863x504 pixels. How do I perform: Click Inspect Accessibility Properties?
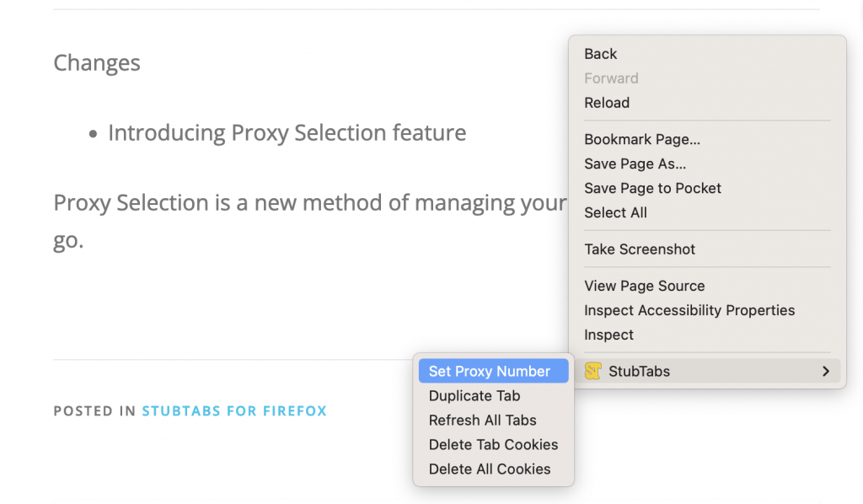[689, 310]
